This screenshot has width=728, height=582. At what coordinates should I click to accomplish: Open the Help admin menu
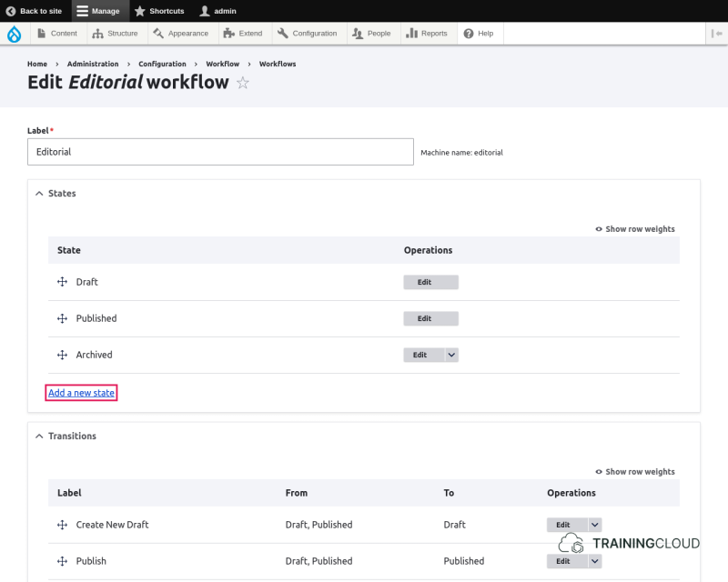click(479, 34)
